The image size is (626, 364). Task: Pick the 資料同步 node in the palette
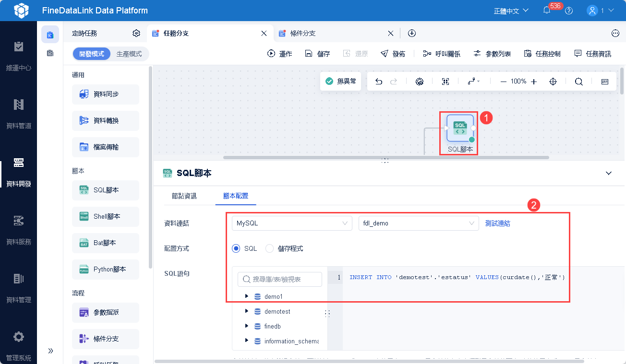[x=106, y=94]
